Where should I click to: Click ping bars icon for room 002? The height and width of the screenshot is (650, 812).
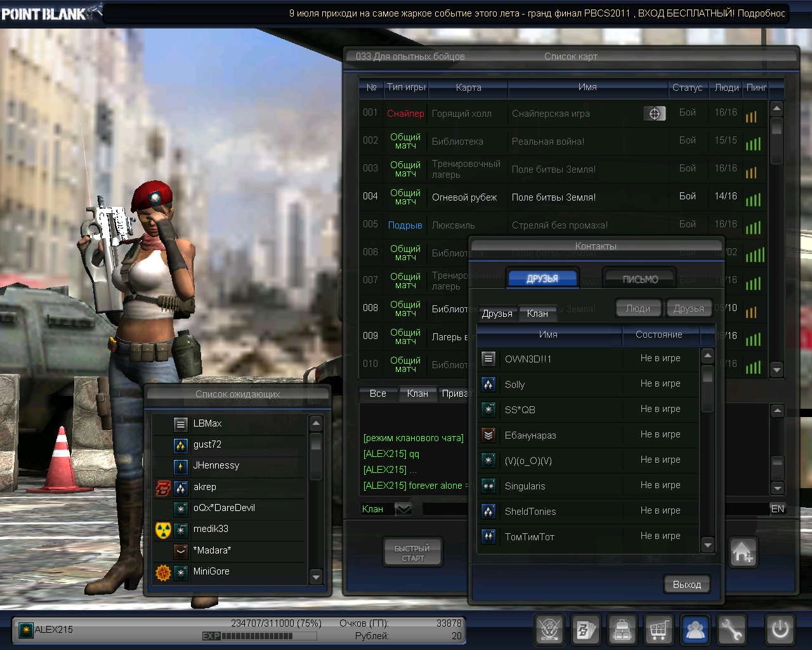753,143
